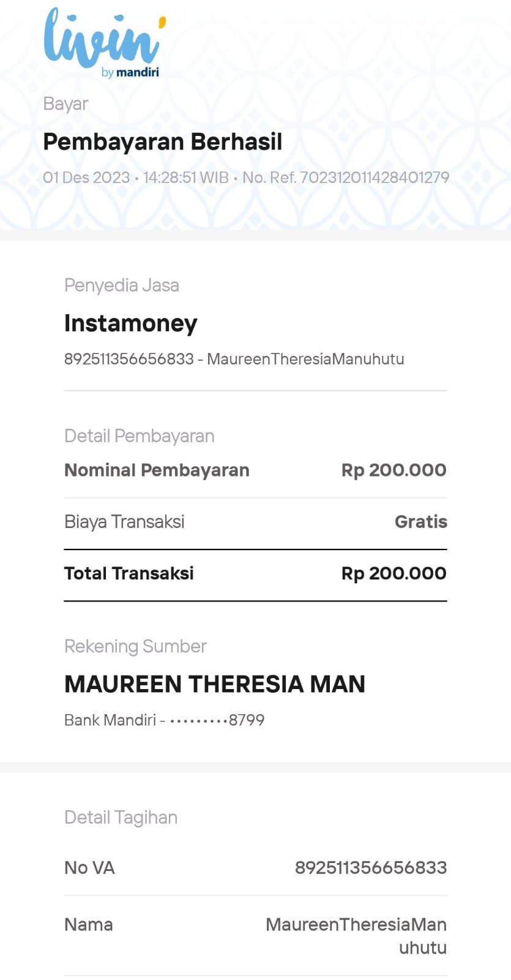Image resolution: width=511 pixels, height=980 pixels.
Task: Tap the Gratis fee value
Action: (421, 522)
